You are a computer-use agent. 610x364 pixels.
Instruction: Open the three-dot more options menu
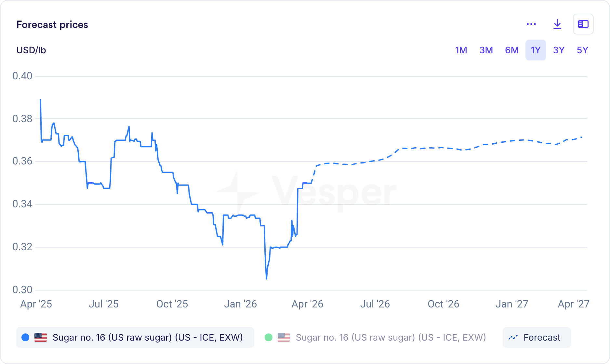[x=531, y=24]
